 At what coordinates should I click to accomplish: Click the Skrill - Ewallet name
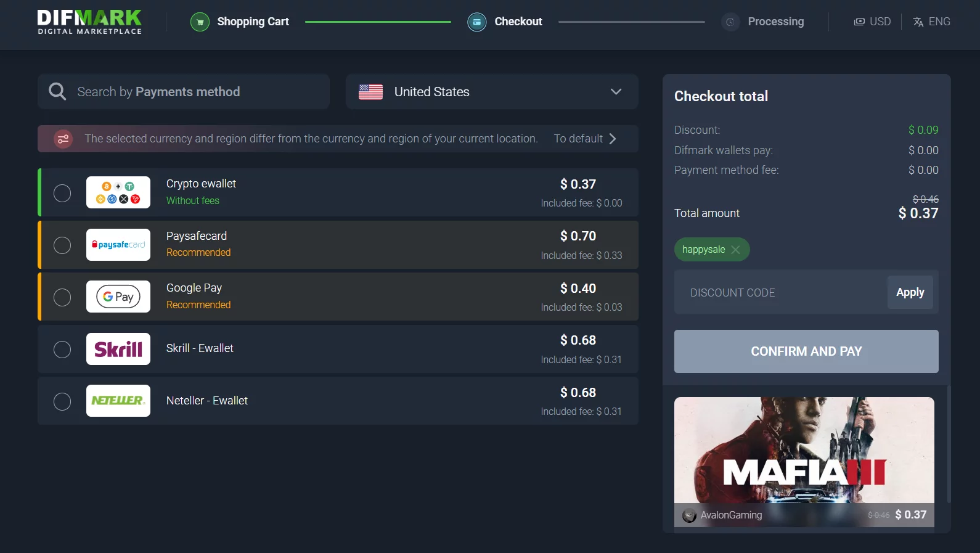200,348
